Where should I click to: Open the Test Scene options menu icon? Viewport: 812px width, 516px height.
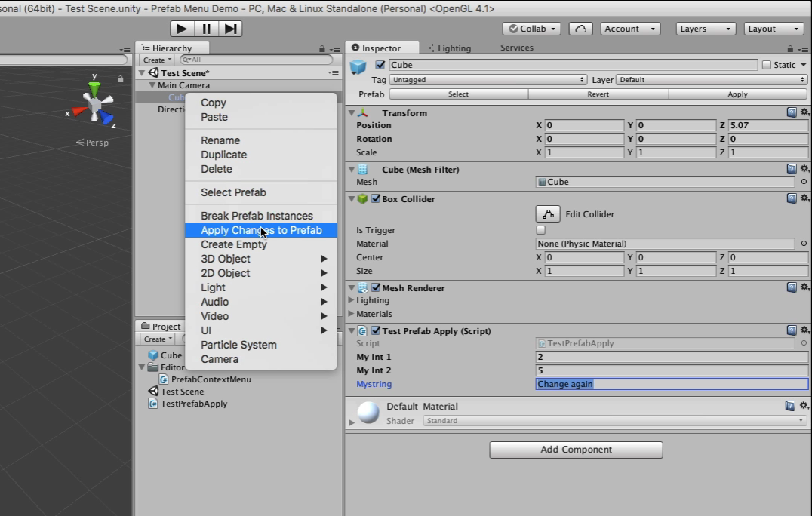click(x=333, y=73)
